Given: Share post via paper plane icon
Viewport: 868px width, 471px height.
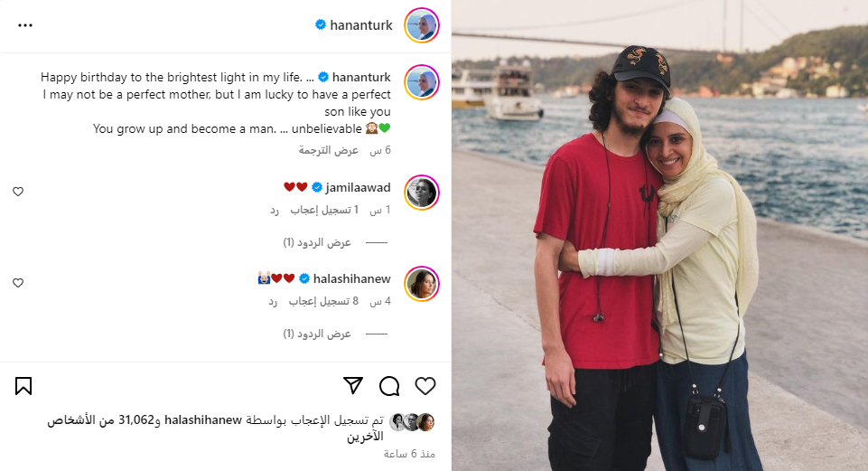Looking at the screenshot, I should 353,386.
